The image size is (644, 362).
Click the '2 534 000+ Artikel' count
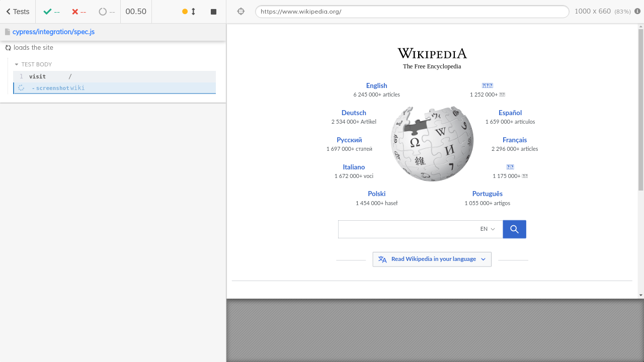tap(354, 122)
